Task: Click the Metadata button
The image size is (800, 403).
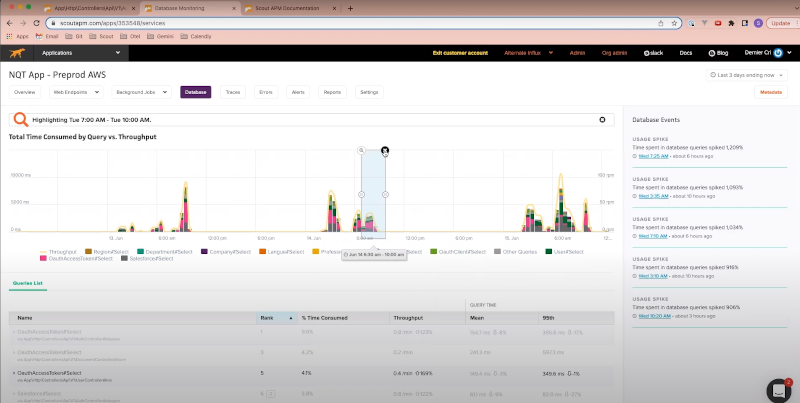Action: pos(771,92)
